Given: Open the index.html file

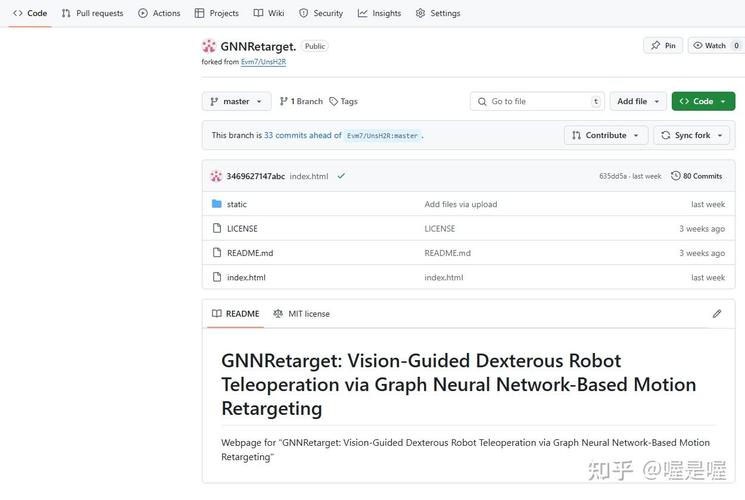Looking at the screenshot, I should pos(246,278).
